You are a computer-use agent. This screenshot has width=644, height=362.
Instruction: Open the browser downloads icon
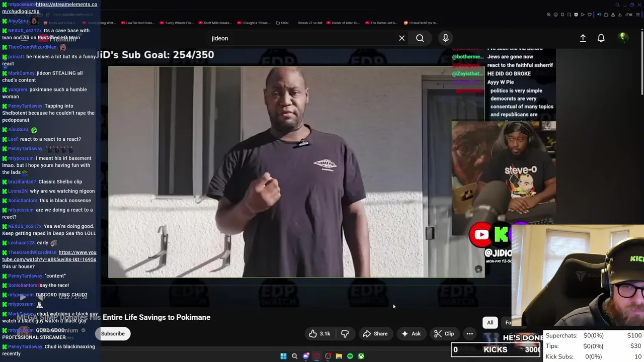[619, 15]
